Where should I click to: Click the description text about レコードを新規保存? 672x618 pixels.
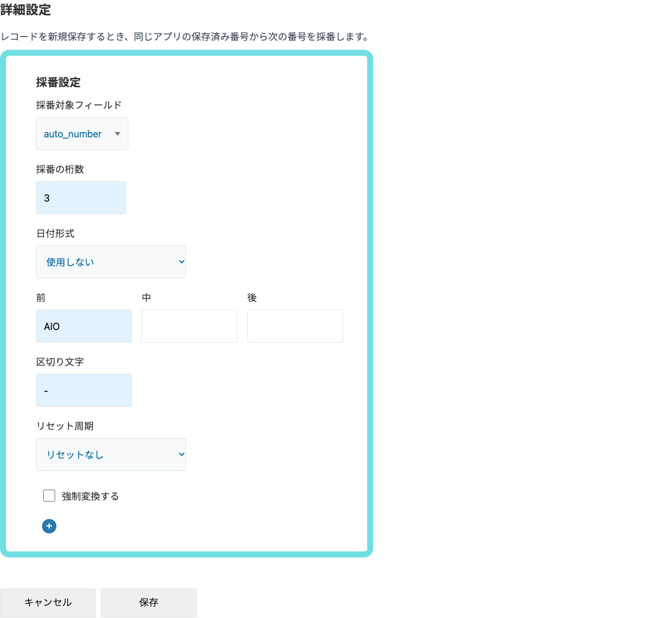pos(186,37)
